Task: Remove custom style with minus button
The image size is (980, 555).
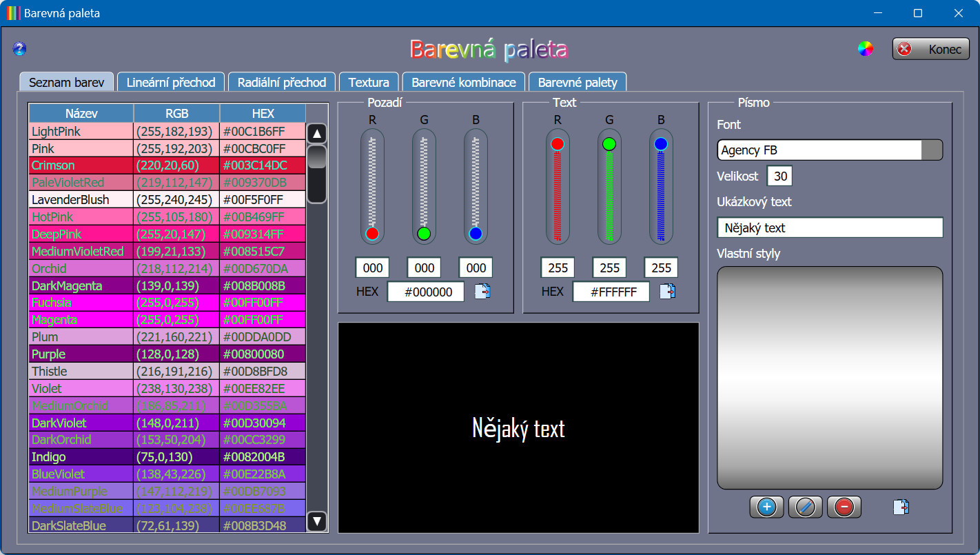Action: pyautogui.click(x=844, y=507)
